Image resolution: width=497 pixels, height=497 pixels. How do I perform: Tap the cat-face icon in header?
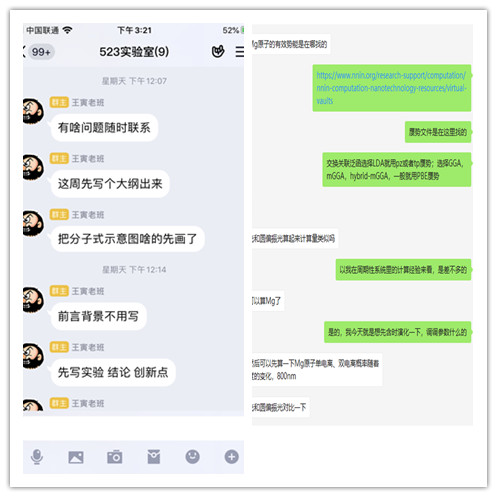pos(218,51)
